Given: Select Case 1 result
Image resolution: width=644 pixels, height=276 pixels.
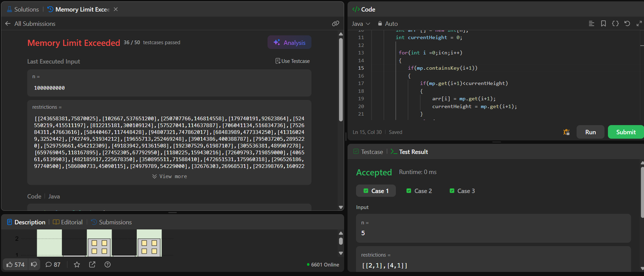Looking at the screenshot, I should pos(376,191).
